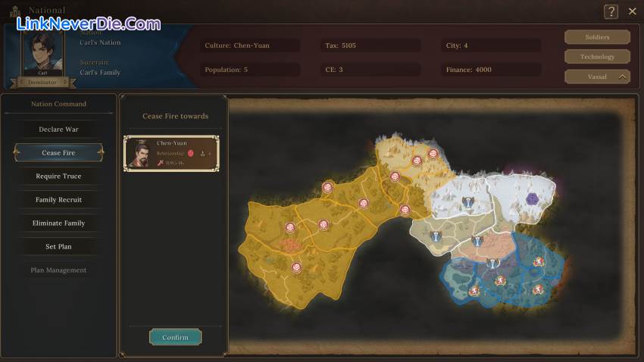Open the Technology panel
The image size is (644, 362).
pyautogui.click(x=597, y=57)
